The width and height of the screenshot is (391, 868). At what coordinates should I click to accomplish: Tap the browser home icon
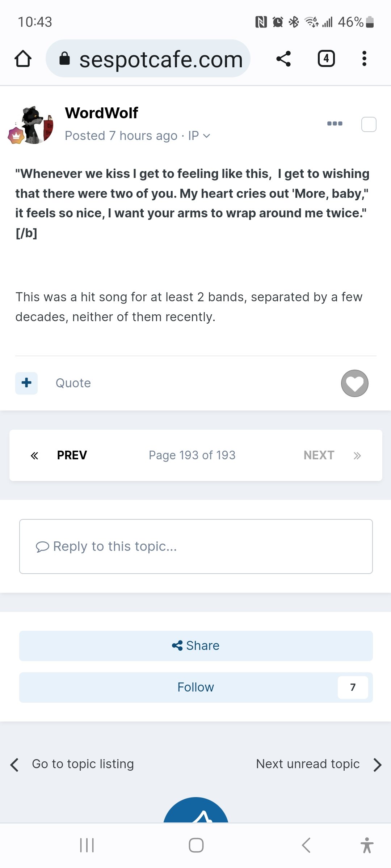23,59
